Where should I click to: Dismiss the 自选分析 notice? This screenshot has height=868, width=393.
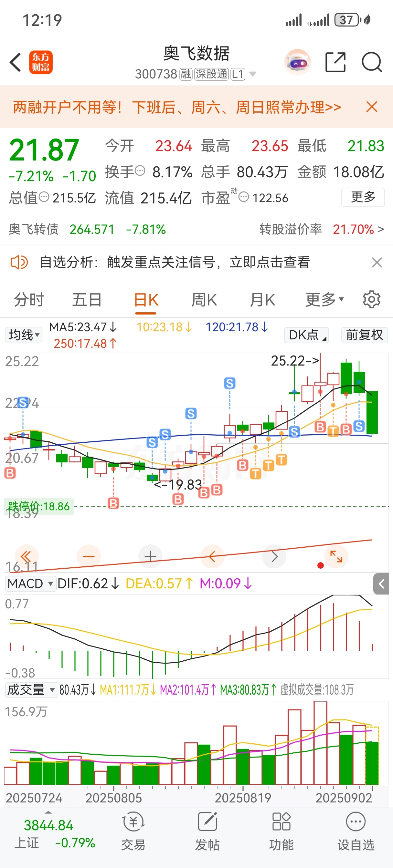pos(377,262)
